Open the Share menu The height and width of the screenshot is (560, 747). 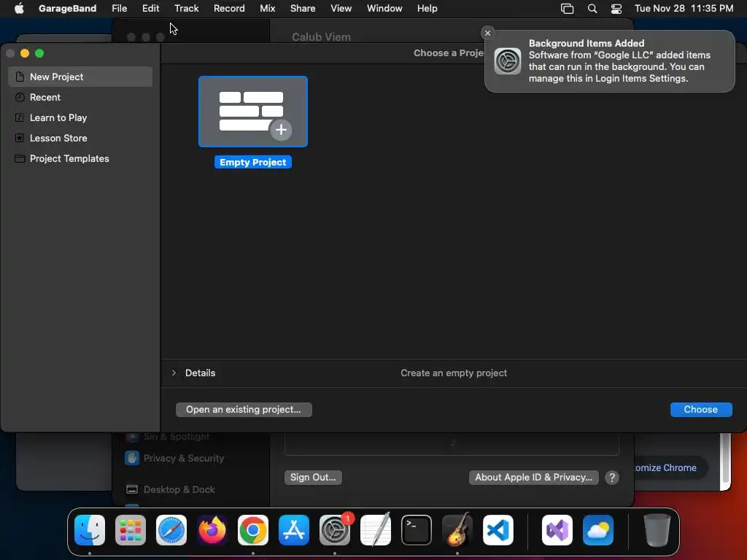[x=303, y=9]
